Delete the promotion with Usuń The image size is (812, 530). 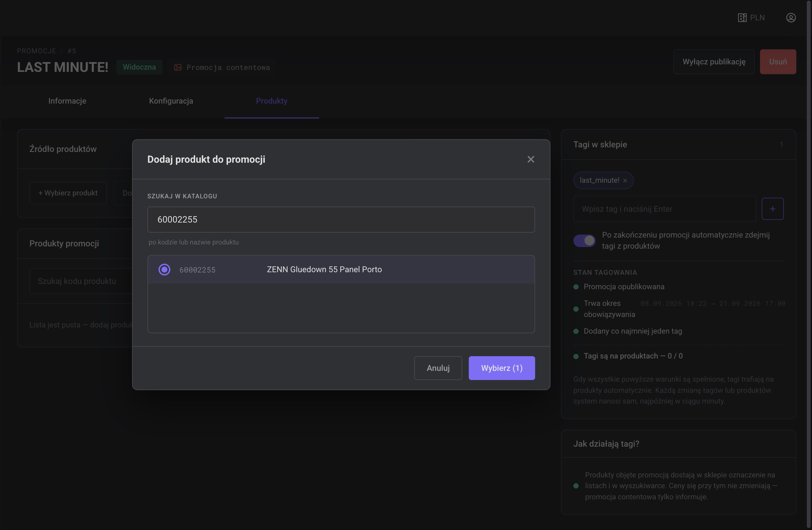point(778,62)
